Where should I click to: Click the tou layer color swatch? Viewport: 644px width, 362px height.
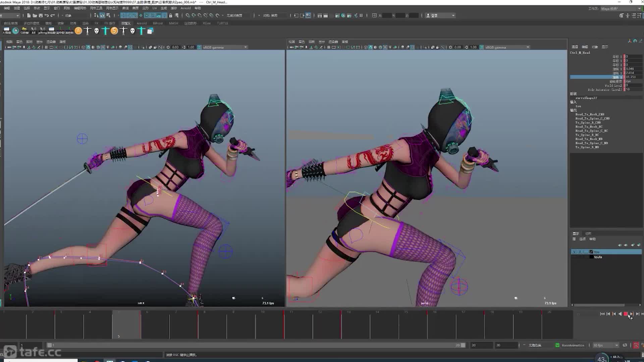click(591, 252)
